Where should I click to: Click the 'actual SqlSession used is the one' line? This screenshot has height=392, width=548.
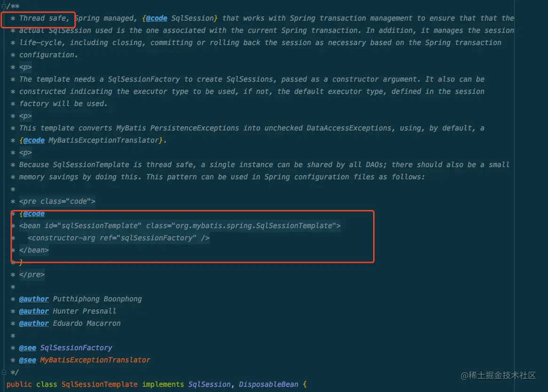tap(266, 31)
